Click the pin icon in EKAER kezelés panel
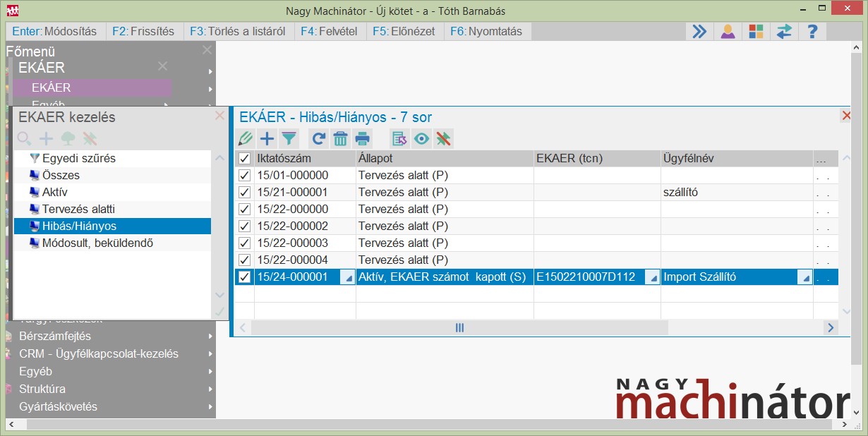 (89, 138)
